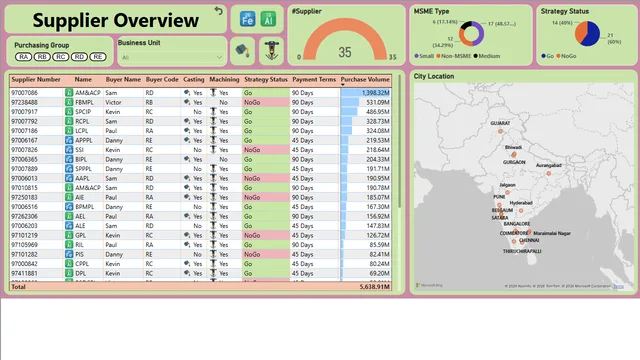The image size is (640, 360).
Task: Toggle the RB purchasing group chip
Action: (42, 57)
